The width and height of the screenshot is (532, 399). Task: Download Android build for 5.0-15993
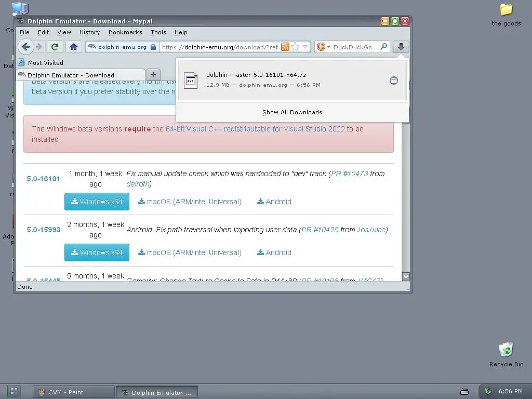click(x=274, y=252)
